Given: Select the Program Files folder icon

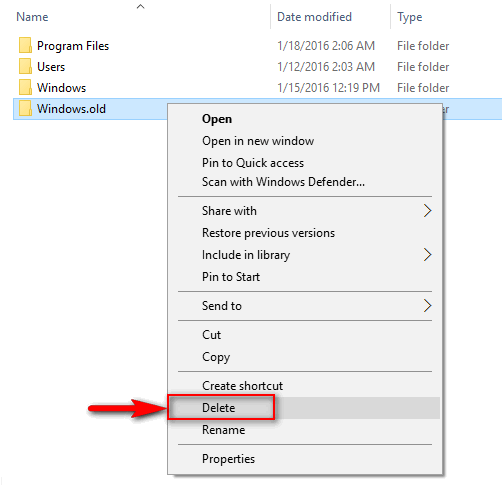Looking at the screenshot, I should 25,45.
